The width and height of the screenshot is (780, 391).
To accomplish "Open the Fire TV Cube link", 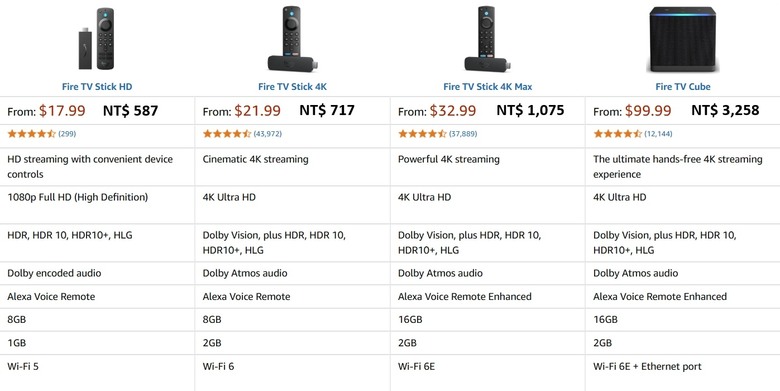I will coord(682,87).
